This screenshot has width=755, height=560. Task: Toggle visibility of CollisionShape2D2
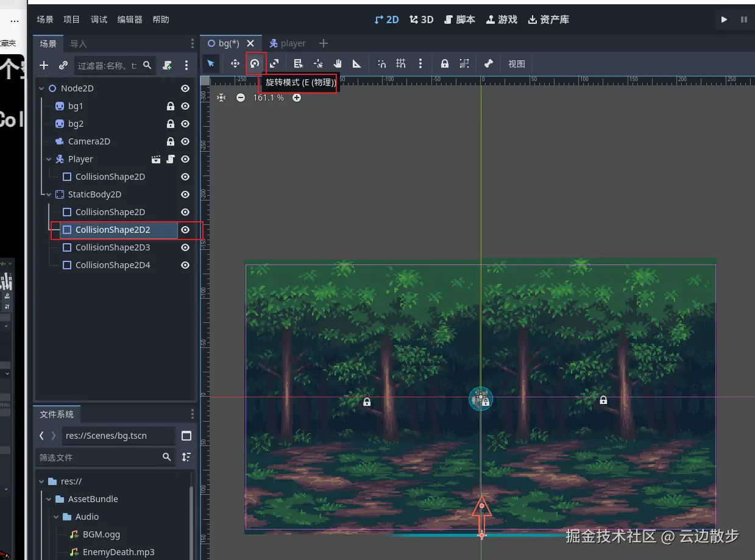click(x=185, y=230)
